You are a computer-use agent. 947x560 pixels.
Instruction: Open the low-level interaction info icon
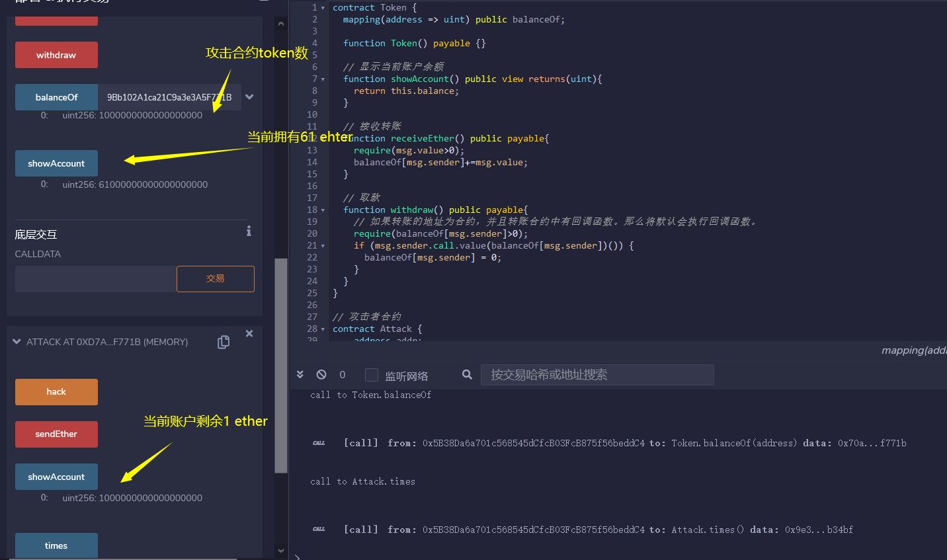[249, 231]
